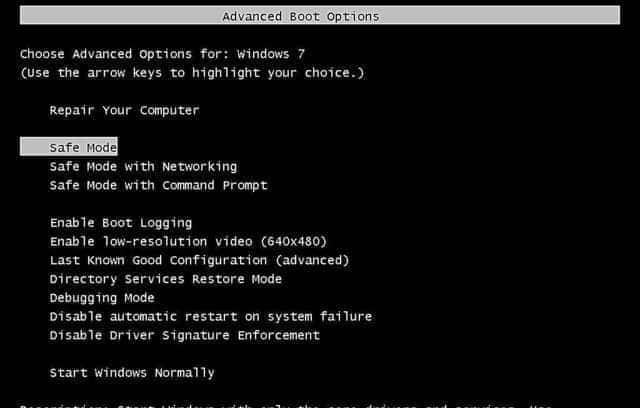The image size is (640, 408).
Task: Select Debugging Mode entry
Action: (101, 297)
